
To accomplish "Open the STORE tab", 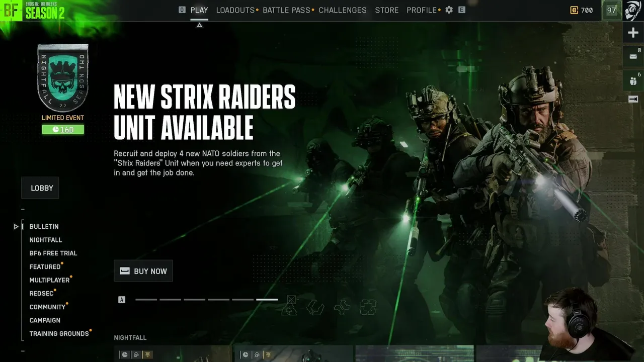I will pos(387,10).
